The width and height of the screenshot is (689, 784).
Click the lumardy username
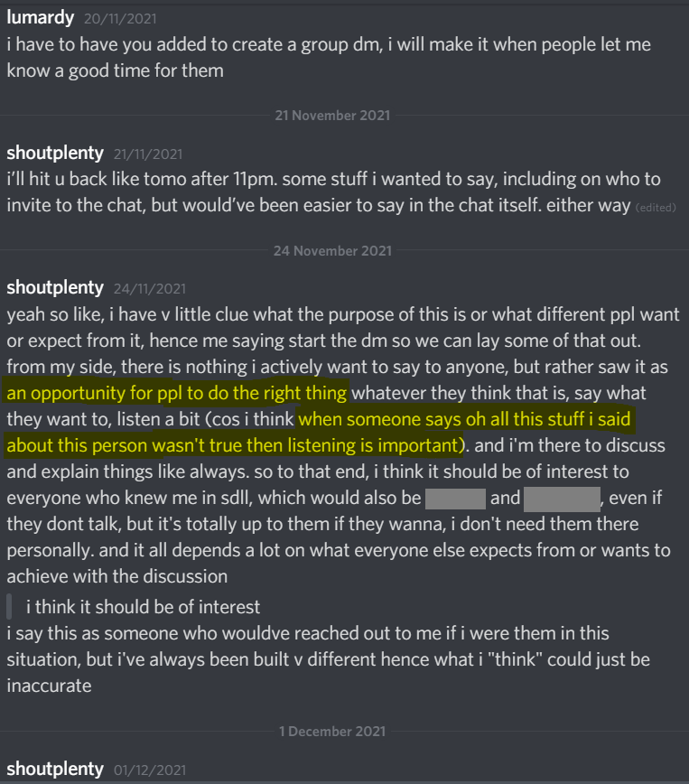(41, 16)
